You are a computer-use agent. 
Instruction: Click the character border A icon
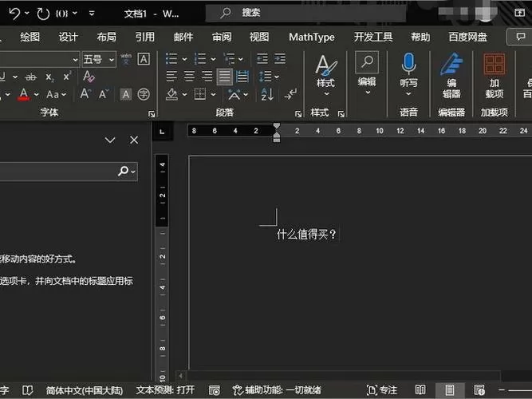click(x=144, y=59)
